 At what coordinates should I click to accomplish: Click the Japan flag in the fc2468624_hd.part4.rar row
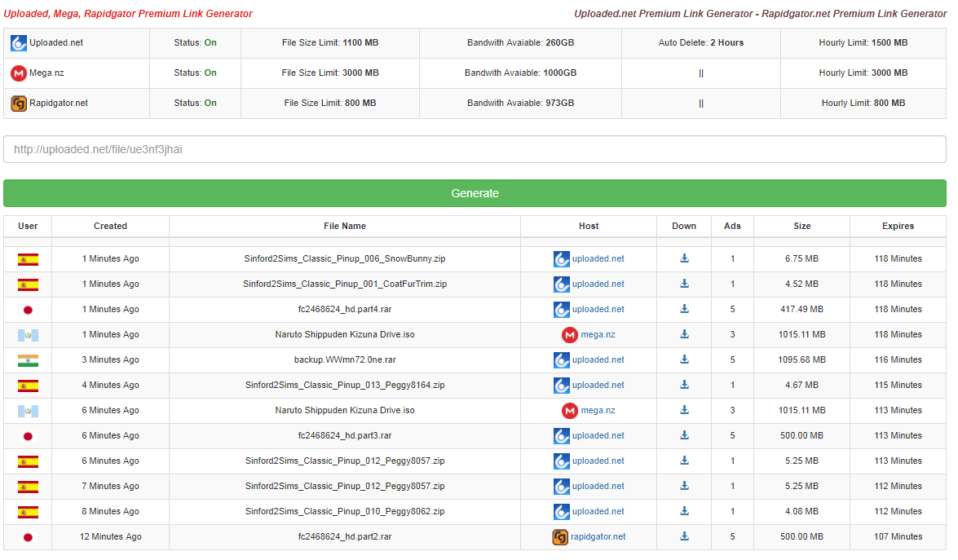click(x=28, y=311)
